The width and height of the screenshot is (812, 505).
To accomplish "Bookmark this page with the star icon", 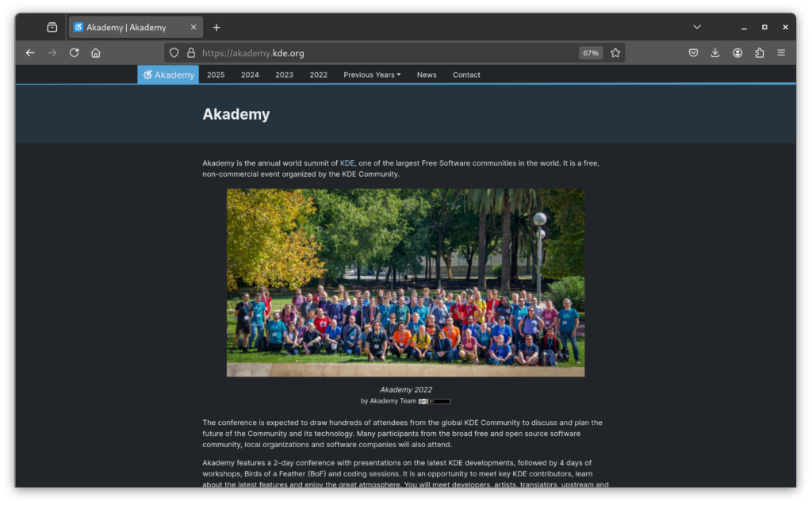I will [615, 53].
